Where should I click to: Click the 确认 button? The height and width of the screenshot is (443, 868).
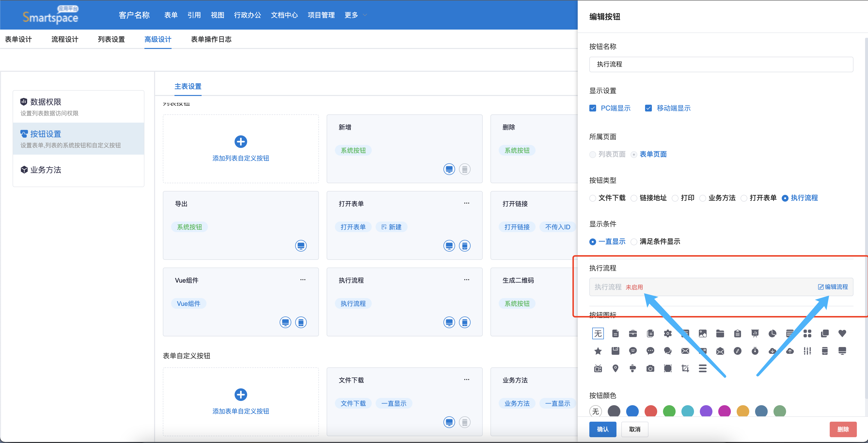pyautogui.click(x=602, y=429)
